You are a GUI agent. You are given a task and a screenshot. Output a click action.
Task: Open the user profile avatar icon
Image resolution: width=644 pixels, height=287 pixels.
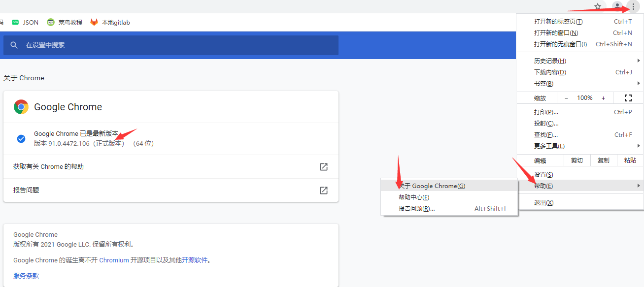click(x=617, y=6)
